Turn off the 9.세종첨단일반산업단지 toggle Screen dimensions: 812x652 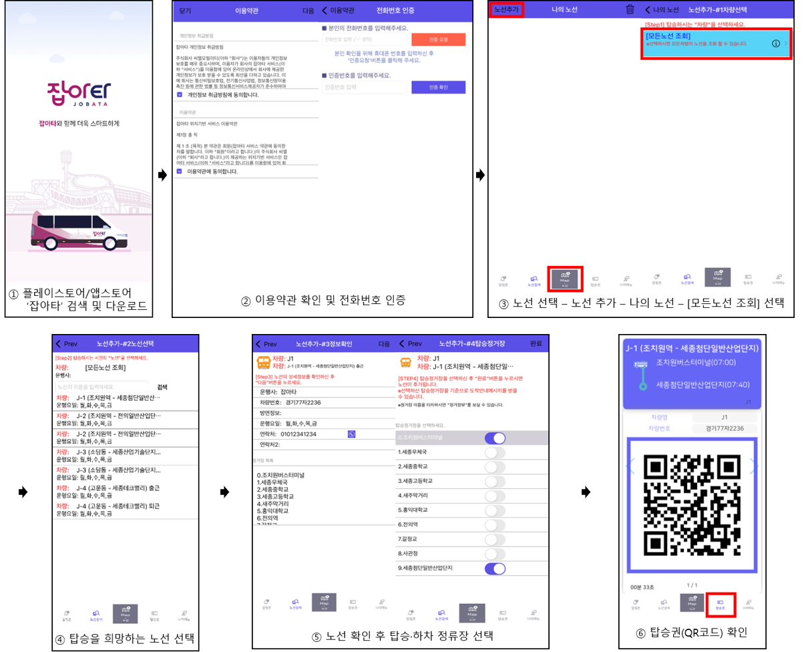pos(495,568)
